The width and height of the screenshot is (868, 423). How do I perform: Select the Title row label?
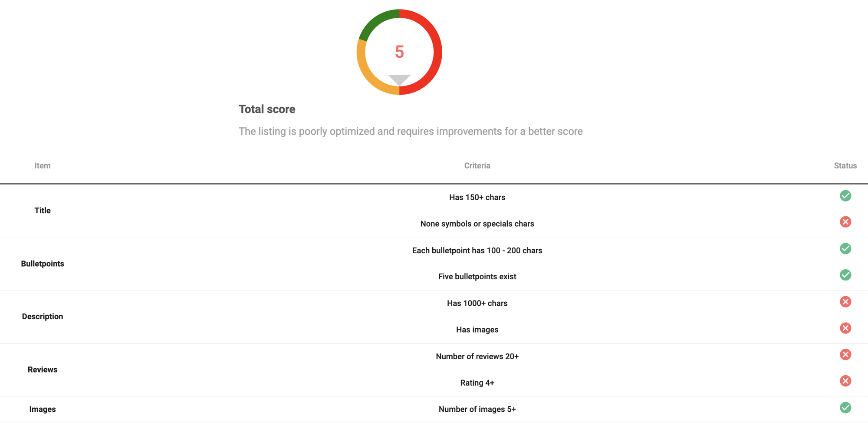(43, 211)
